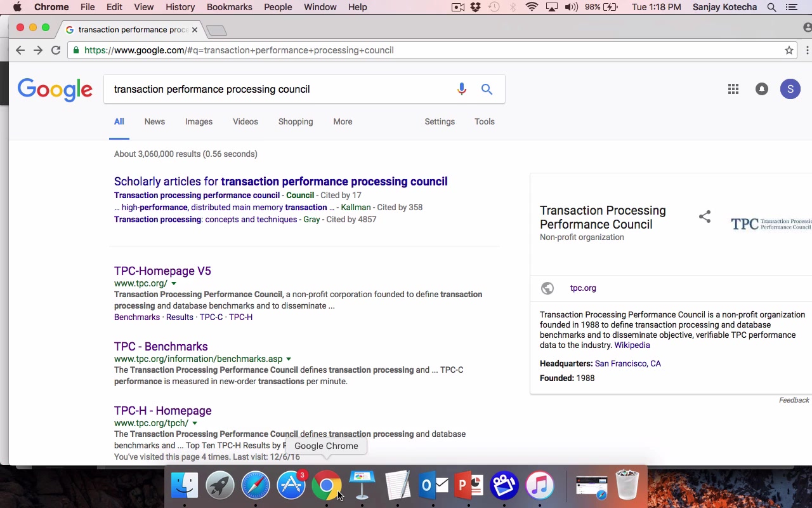812x508 pixels.
Task: Open Finder from the Dock
Action: click(185, 486)
